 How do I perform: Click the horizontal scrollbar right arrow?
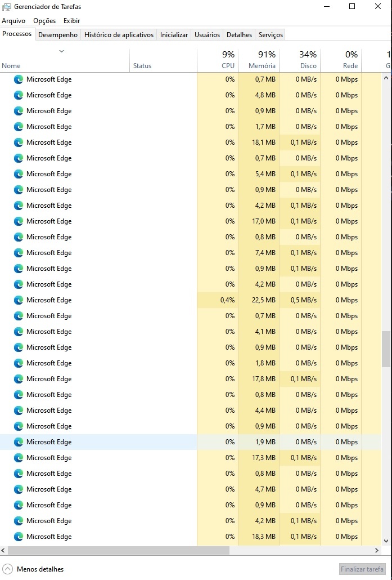(x=376, y=550)
